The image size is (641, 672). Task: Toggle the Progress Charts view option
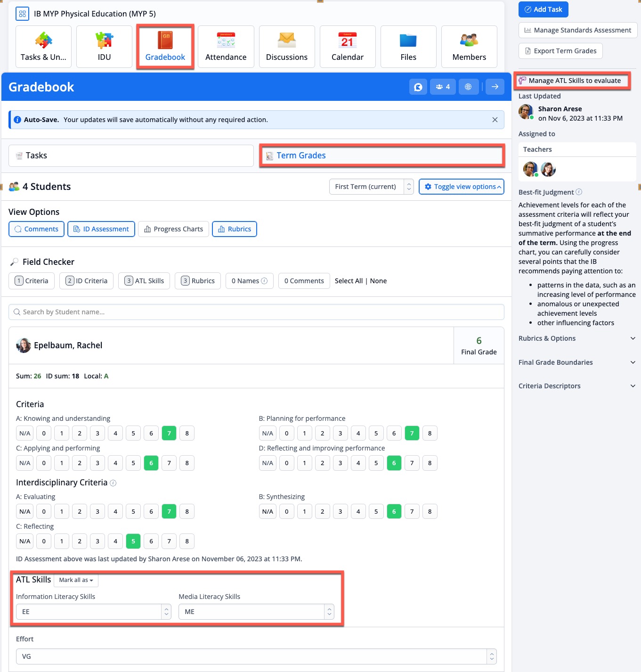click(173, 229)
